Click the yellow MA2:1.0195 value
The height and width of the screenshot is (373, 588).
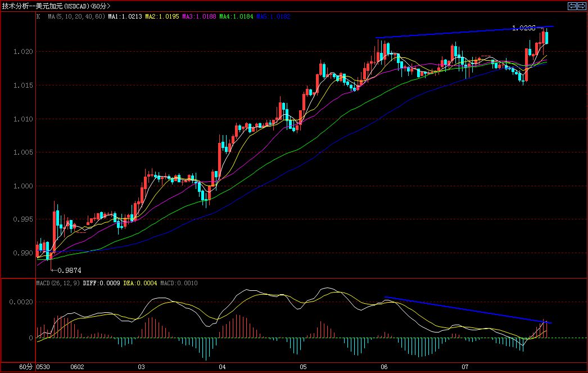(162, 16)
